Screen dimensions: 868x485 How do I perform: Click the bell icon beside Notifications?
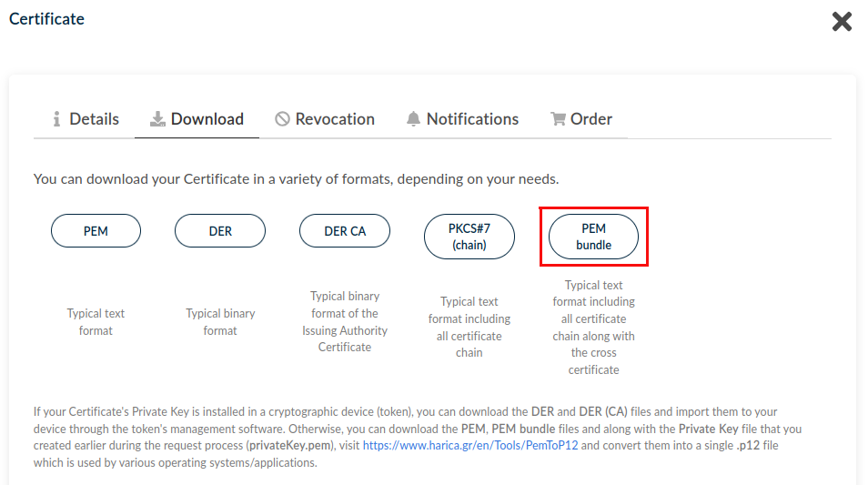pos(414,119)
